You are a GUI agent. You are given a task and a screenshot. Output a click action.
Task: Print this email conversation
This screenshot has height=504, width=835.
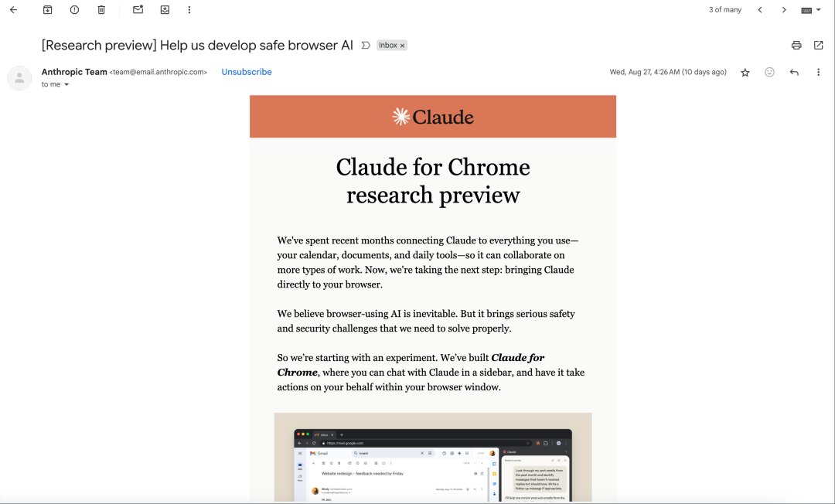pos(796,46)
